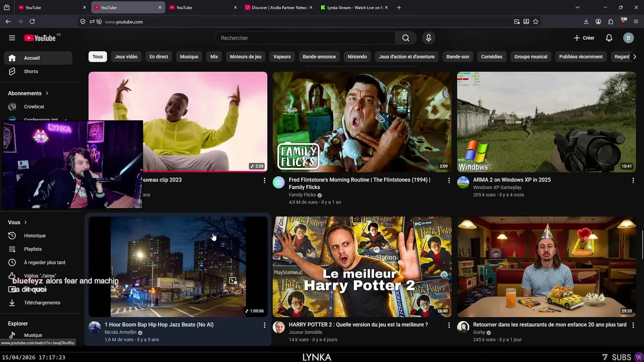Click the search magnifier button
Image resolution: width=644 pixels, height=362 pixels.
point(406,38)
